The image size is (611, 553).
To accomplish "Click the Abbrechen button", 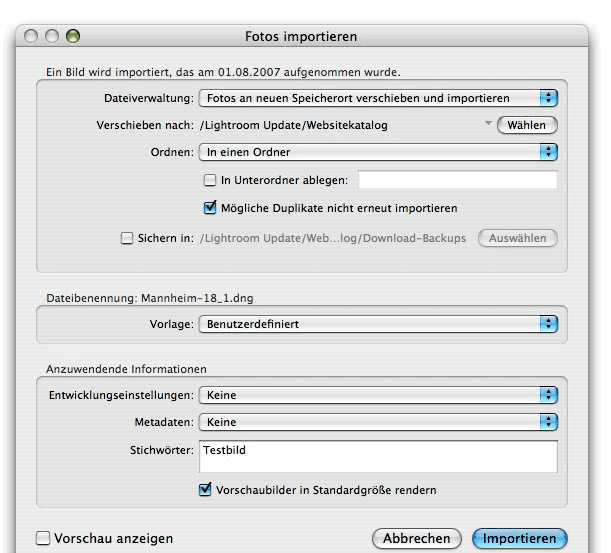I will pos(417,539).
